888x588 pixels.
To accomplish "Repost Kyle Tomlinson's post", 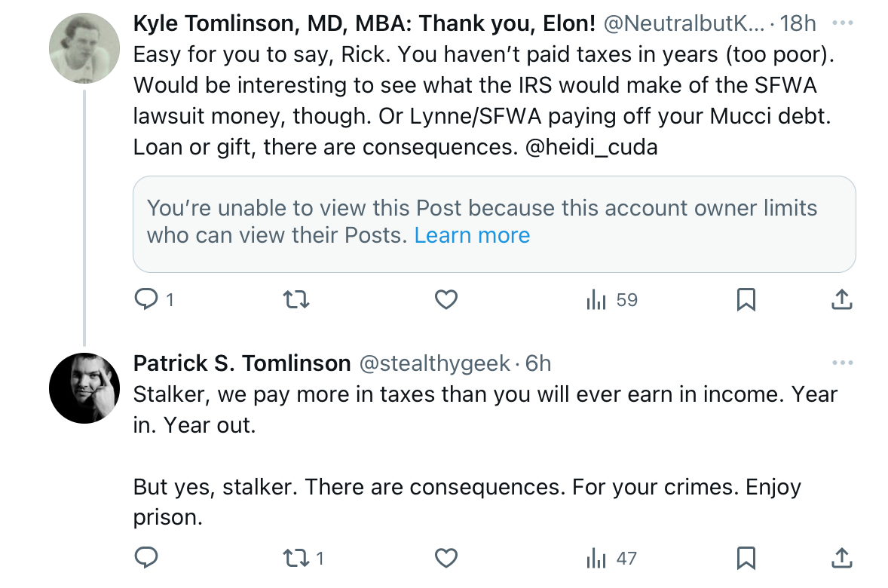I will [296, 299].
